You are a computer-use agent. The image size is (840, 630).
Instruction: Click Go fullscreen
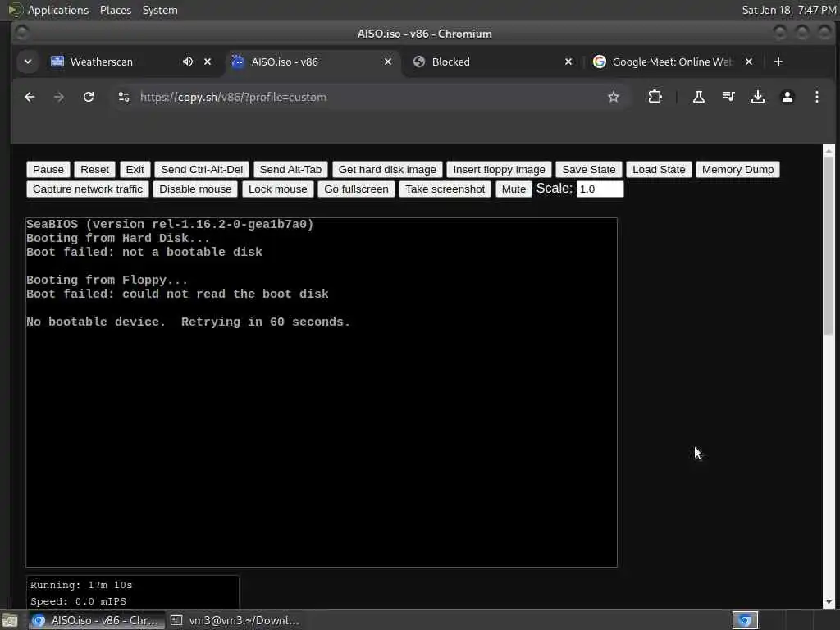[356, 189]
